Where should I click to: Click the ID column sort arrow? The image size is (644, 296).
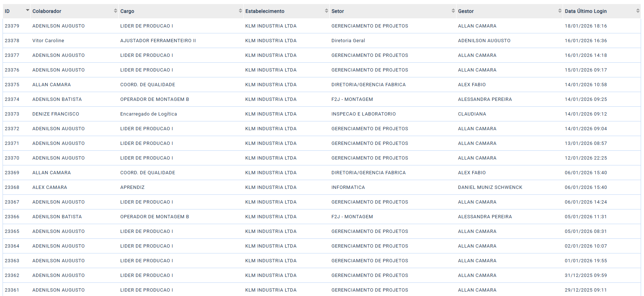[27, 11]
